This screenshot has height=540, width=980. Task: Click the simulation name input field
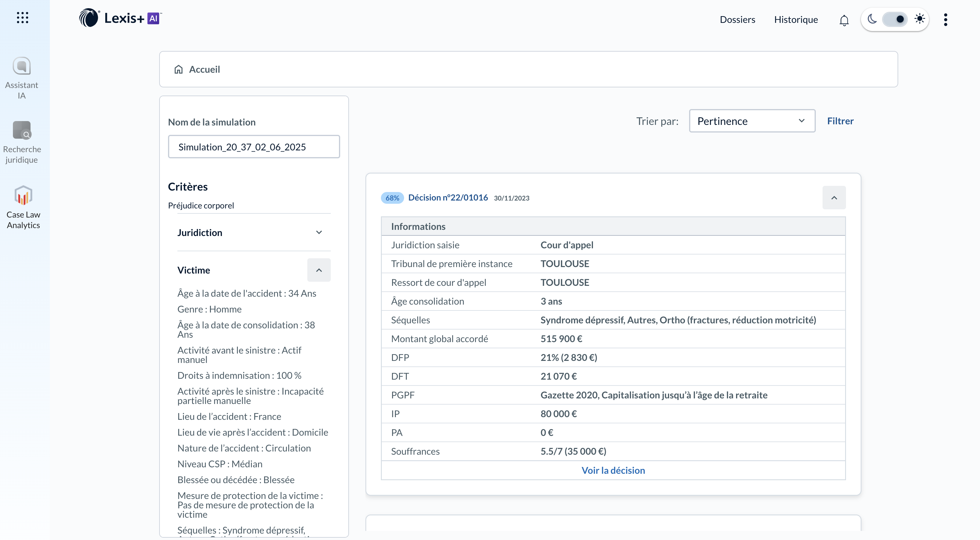point(254,147)
